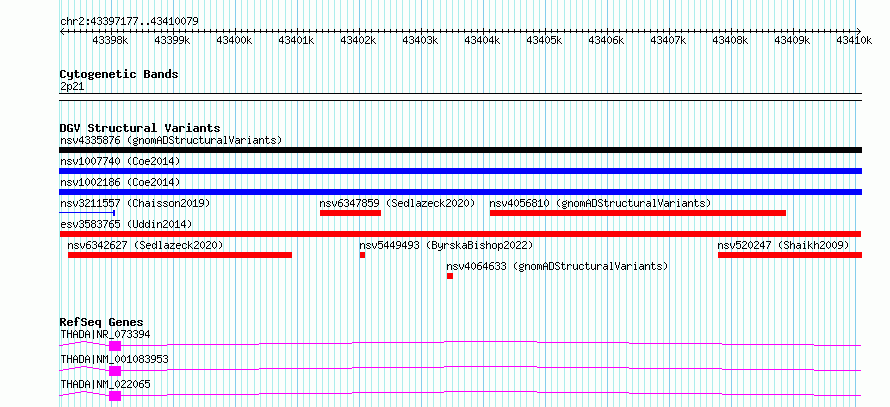Select the nsv520247 Shaikh2009 red bar
This screenshot has height=407, width=890.
790,255
